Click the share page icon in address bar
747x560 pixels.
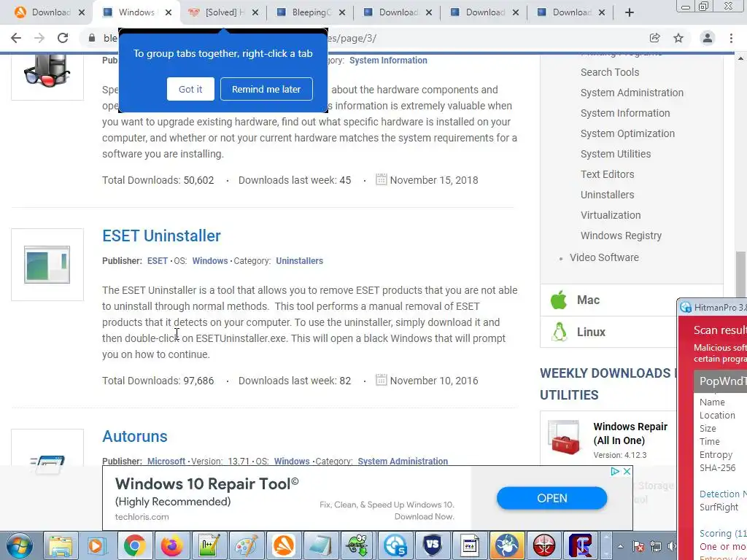coord(654,38)
